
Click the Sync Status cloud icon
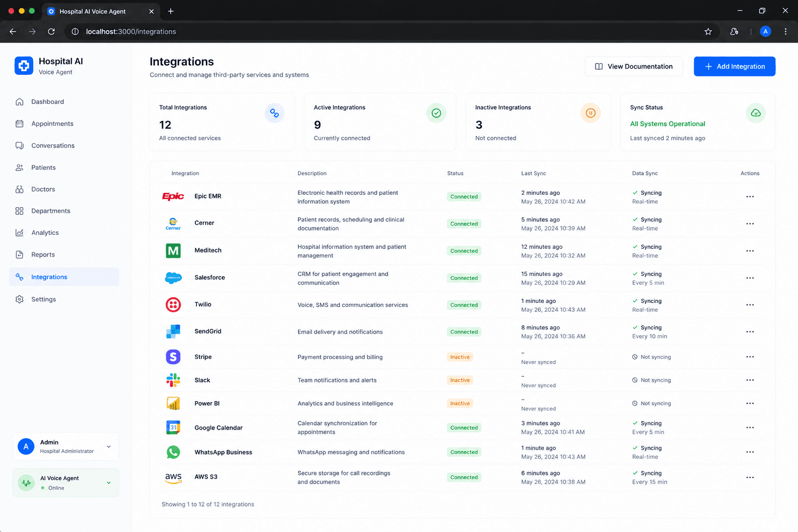(x=755, y=113)
